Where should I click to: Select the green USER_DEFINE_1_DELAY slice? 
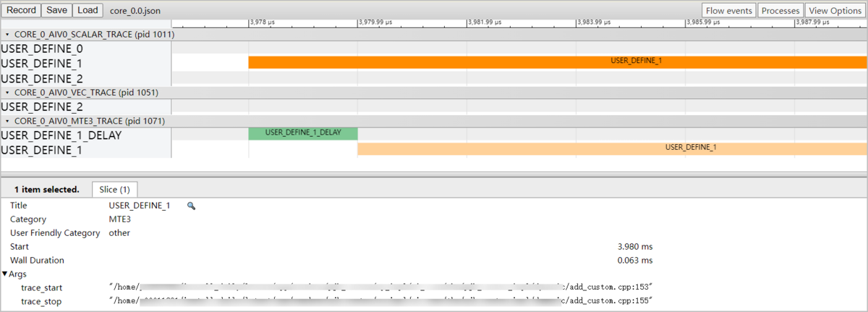(302, 133)
